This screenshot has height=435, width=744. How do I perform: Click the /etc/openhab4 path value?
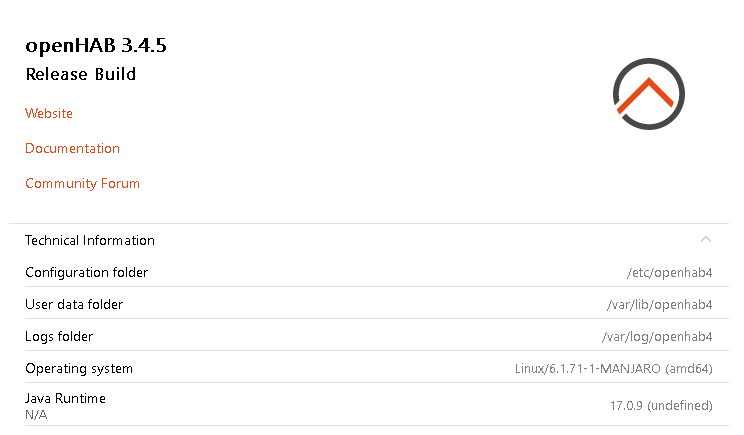670,273
